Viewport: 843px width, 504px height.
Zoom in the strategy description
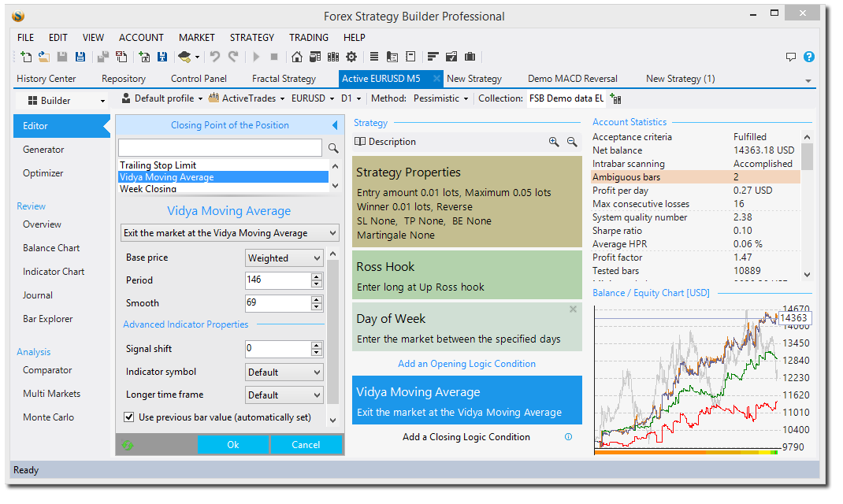[x=554, y=142]
